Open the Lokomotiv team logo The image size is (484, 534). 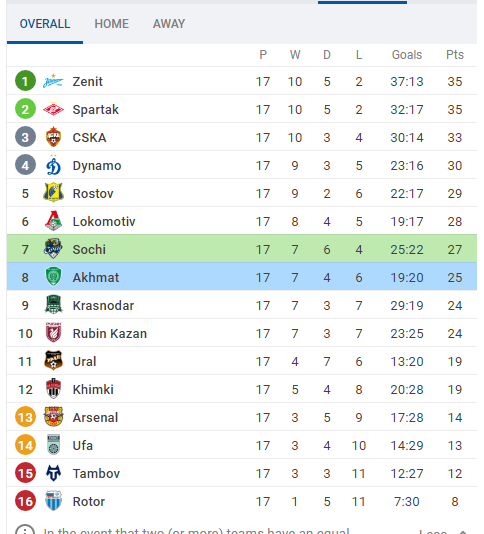[53, 221]
